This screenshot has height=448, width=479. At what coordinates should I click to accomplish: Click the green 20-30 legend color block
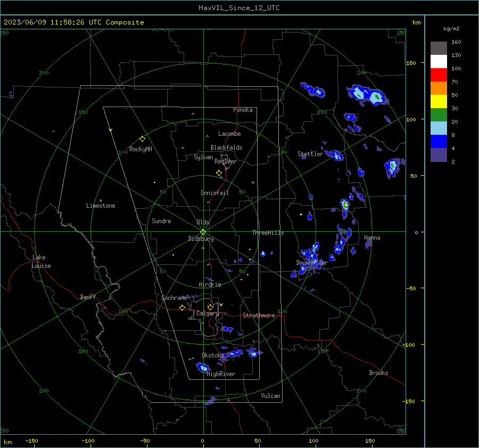(439, 115)
